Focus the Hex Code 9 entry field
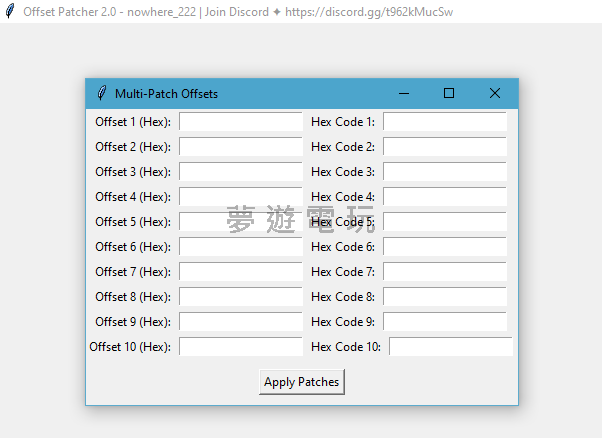The image size is (602, 438). [444, 322]
